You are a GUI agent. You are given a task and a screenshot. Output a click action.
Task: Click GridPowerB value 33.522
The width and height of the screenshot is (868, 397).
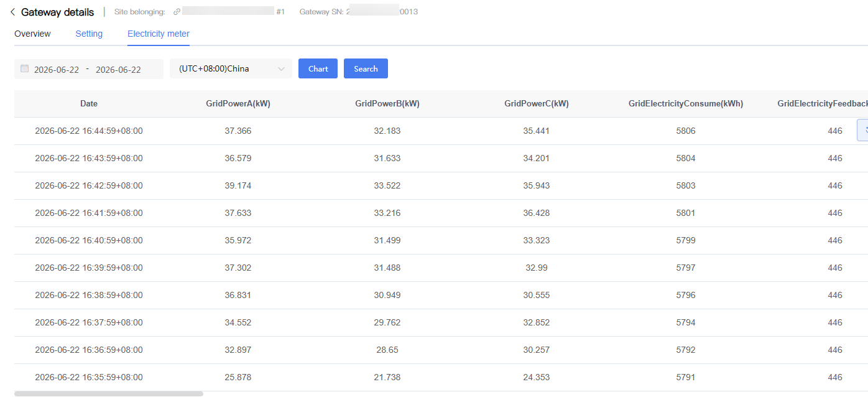click(x=387, y=186)
